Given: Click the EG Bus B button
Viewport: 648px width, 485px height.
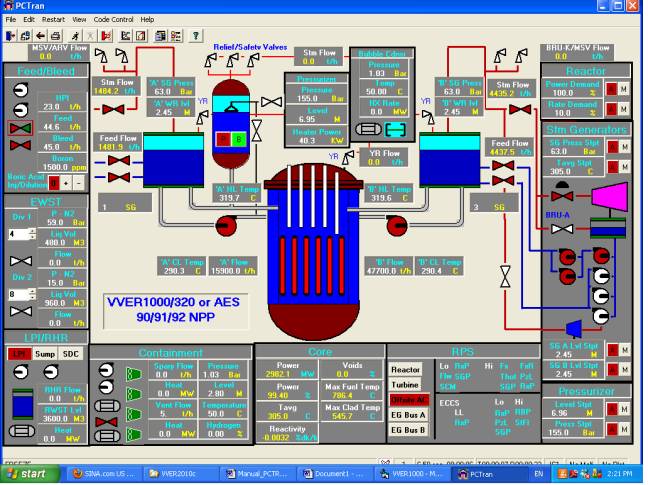Looking at the screenshot, I should (x=409, y=430).
